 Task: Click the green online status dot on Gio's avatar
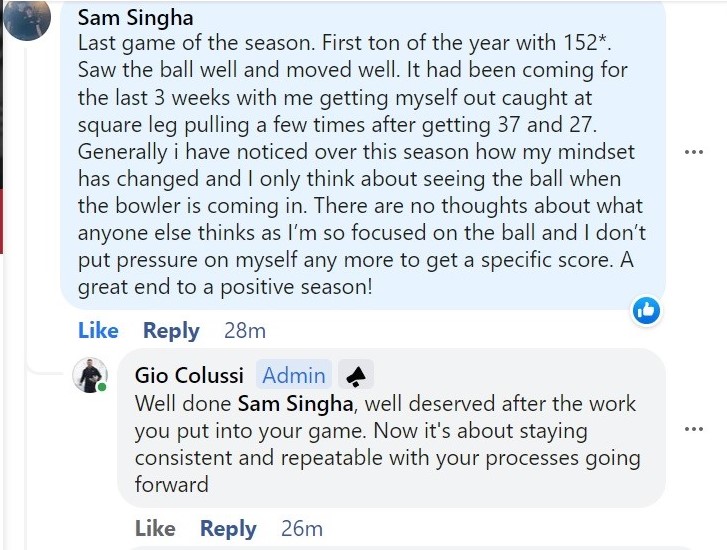[102, 387]
